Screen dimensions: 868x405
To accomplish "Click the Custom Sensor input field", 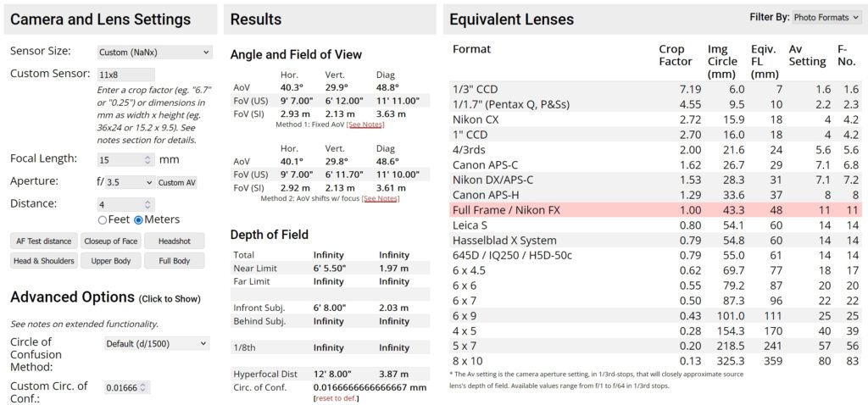I will click(x=126, y=75).
